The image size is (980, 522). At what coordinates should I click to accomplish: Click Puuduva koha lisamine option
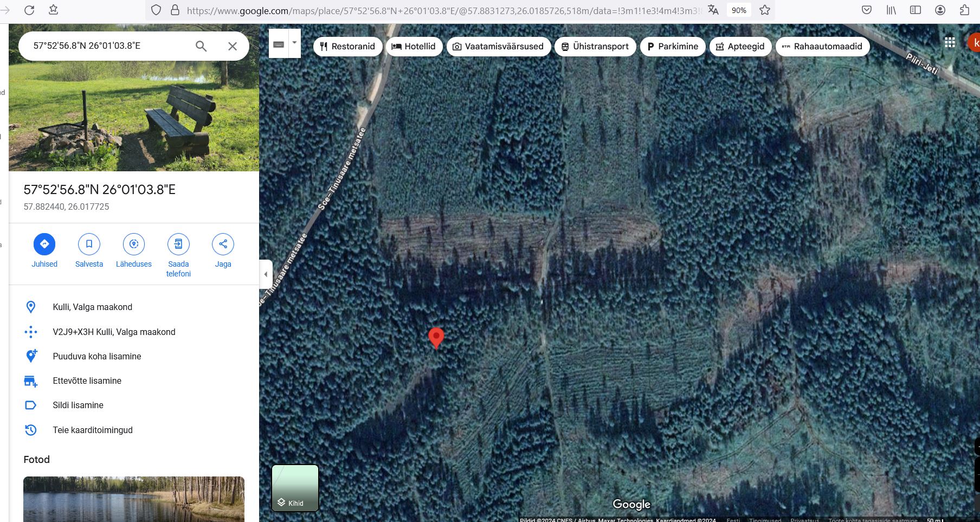(x=97, y=356)
